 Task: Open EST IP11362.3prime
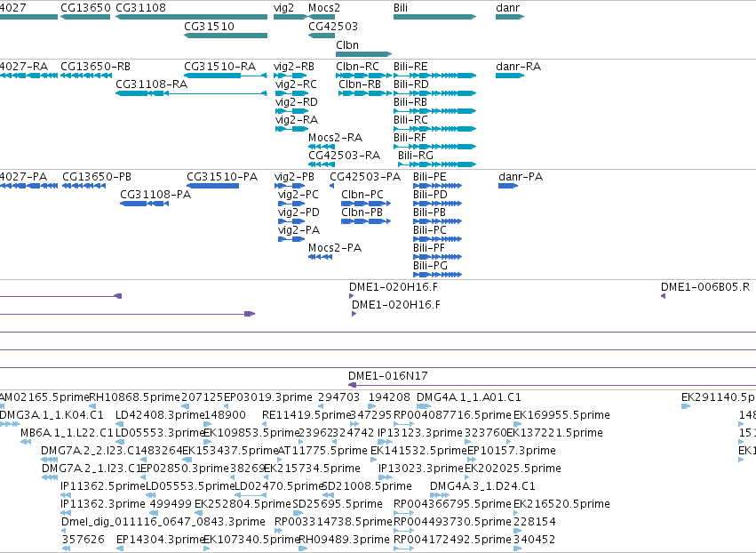point(66,513)
